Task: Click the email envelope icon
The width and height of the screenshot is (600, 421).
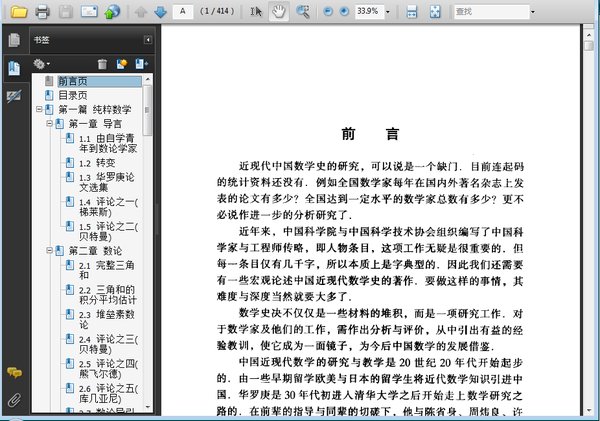Action: pyautogui.click(x=89, y=12)
